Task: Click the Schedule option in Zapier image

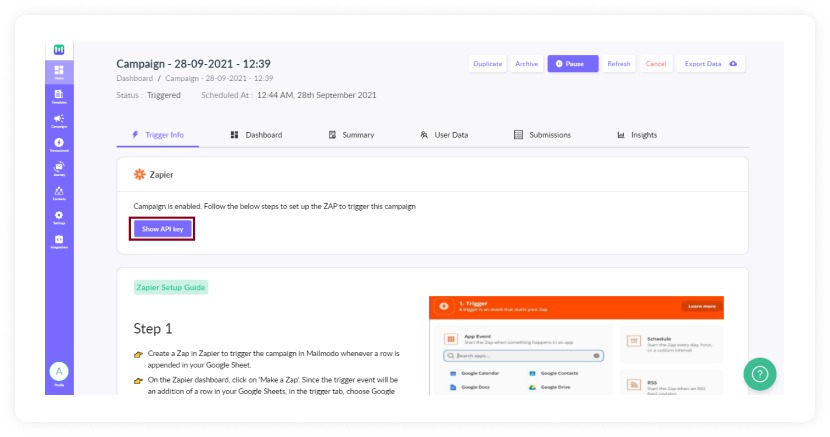Action: coord(670,344)
